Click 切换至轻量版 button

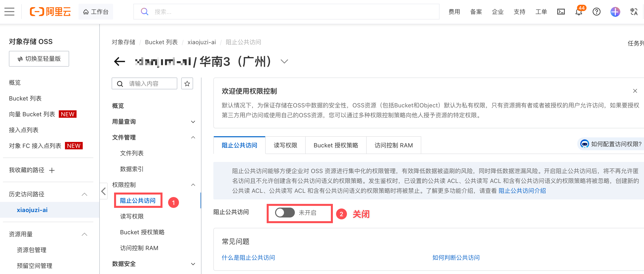pos(39,59)
